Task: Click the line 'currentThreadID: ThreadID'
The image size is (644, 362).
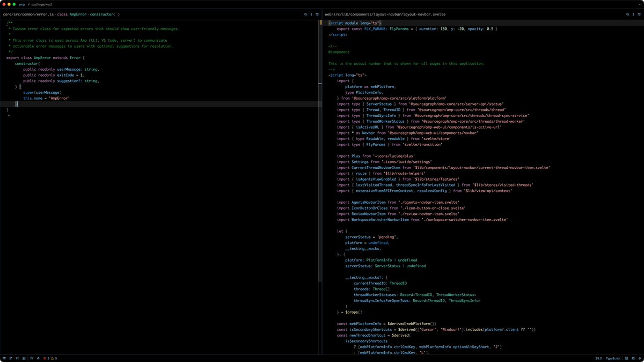Action: [380, 283]
